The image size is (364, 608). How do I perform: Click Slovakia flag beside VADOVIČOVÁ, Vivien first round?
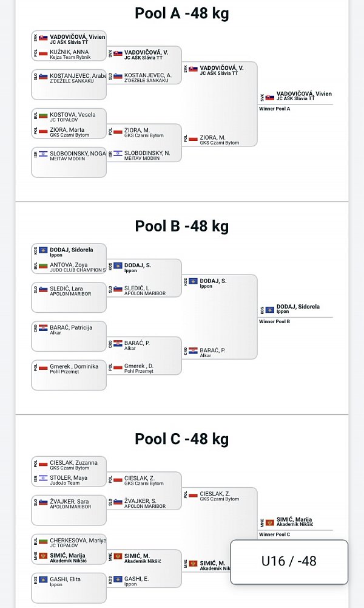43,38
